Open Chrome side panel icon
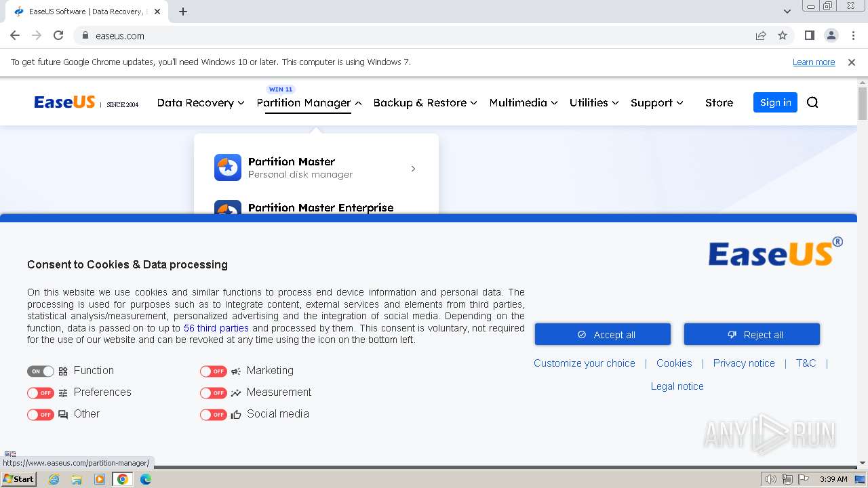The width and height of the screenshot is (868, 488). (809, 35)
